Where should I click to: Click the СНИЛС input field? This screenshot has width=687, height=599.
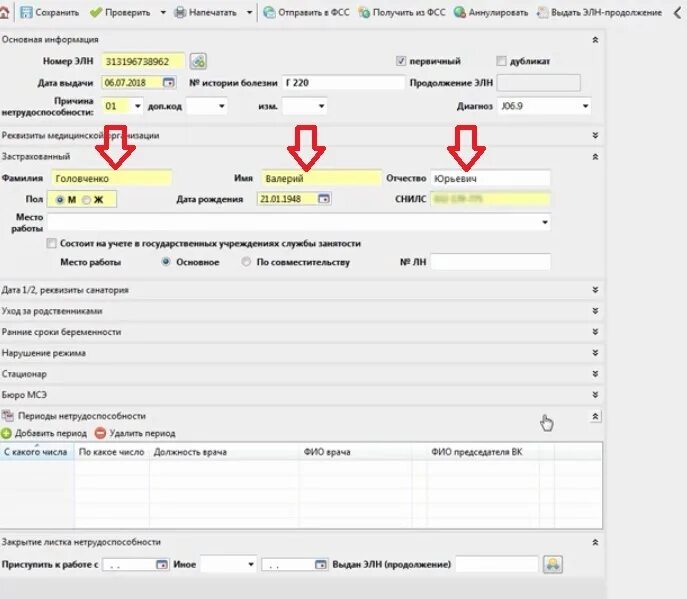[x=490, y=199]
